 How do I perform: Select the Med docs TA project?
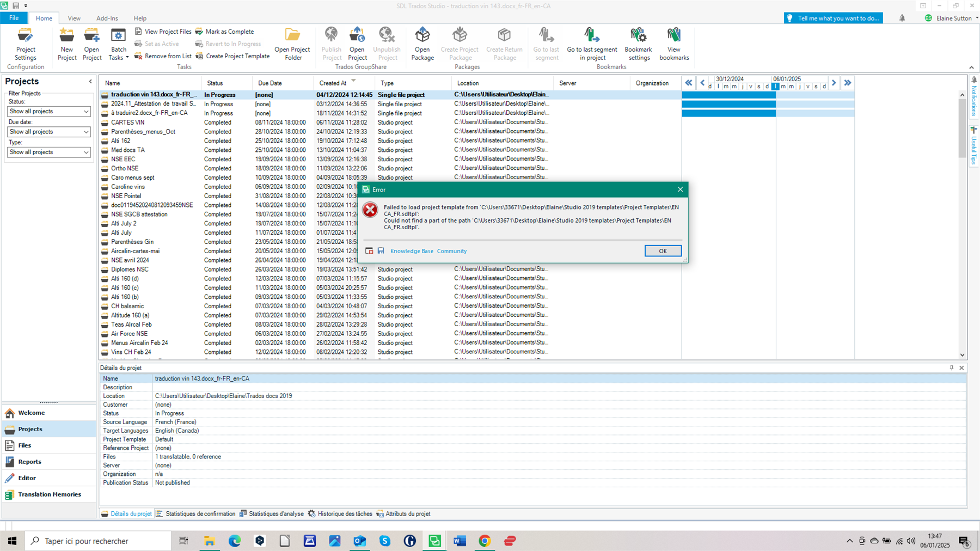click(x=390, y=150)
